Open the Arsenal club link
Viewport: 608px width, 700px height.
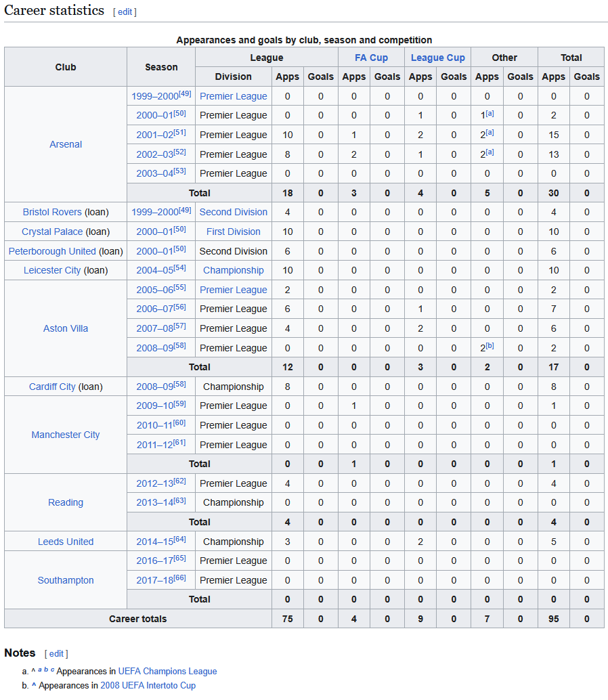click(x=66, y=144)
